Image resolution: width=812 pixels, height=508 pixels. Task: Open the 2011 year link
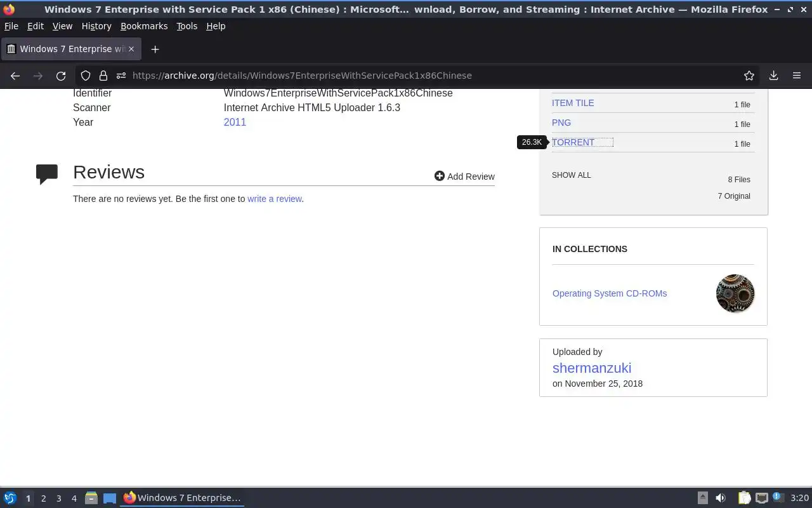(235, 122)
